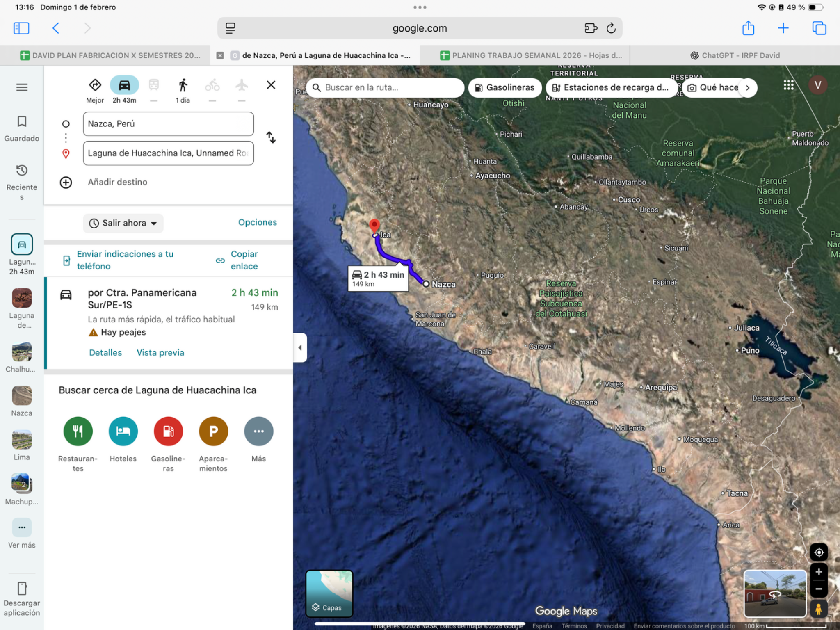Switch to DAVID PLAN FABRICACION tab
The width and height of the screenshot is (840, 630).
(x=110, y=55)
